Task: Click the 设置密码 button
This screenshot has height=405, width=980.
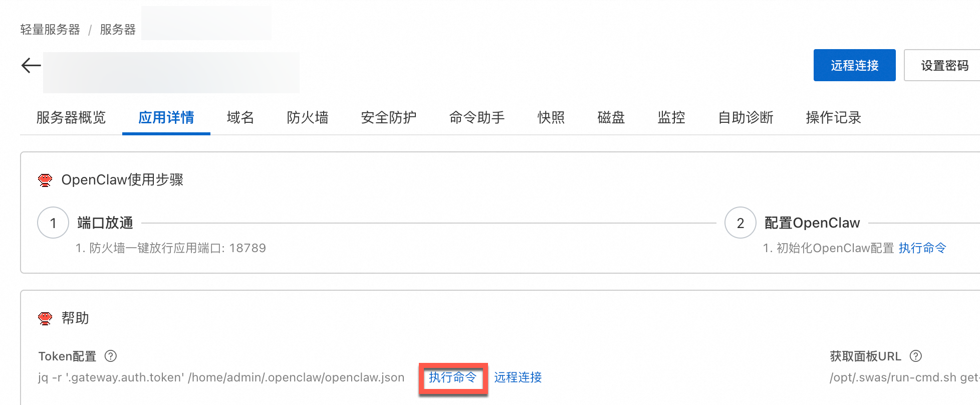Action: click(x=942, y=65)
